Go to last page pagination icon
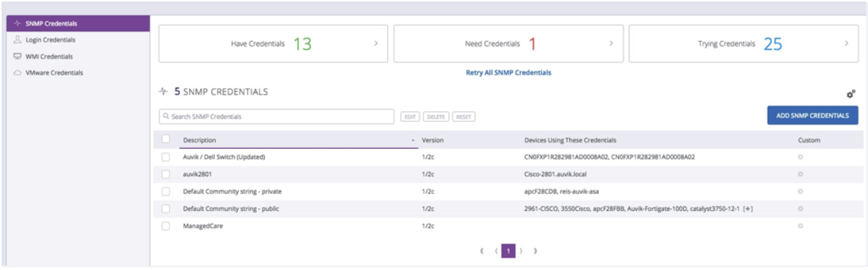The height and width of the screenshot is (270, 868). pyautogui.click(x=535, y=251)
